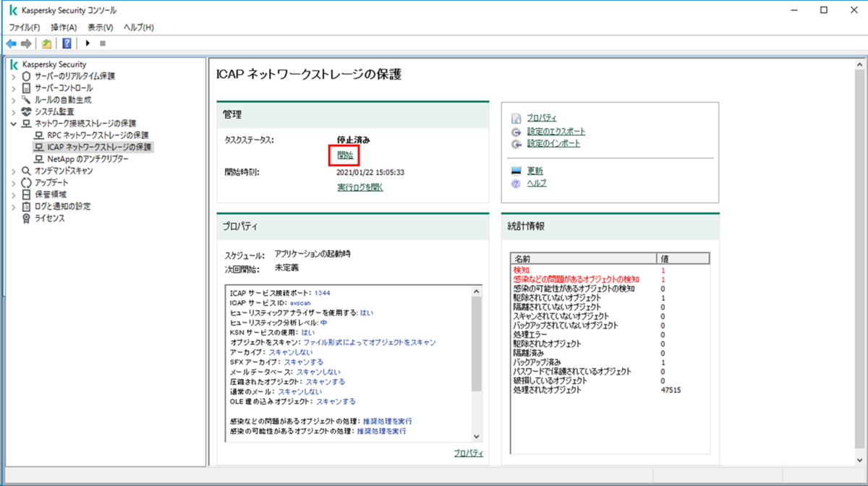Click the 停止済み task status text
This screenshot has height=486, width=868.
pyautogui.click(x=354, y=140)
